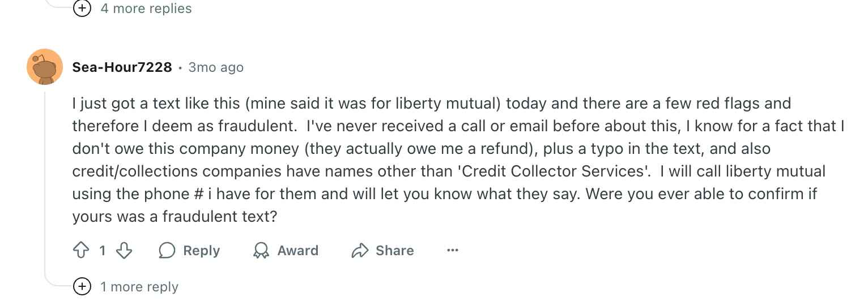This screenshot has width=868, height=301.
Task: Downvote the Sea-Hour7228 comment
Action: point(124,251)
